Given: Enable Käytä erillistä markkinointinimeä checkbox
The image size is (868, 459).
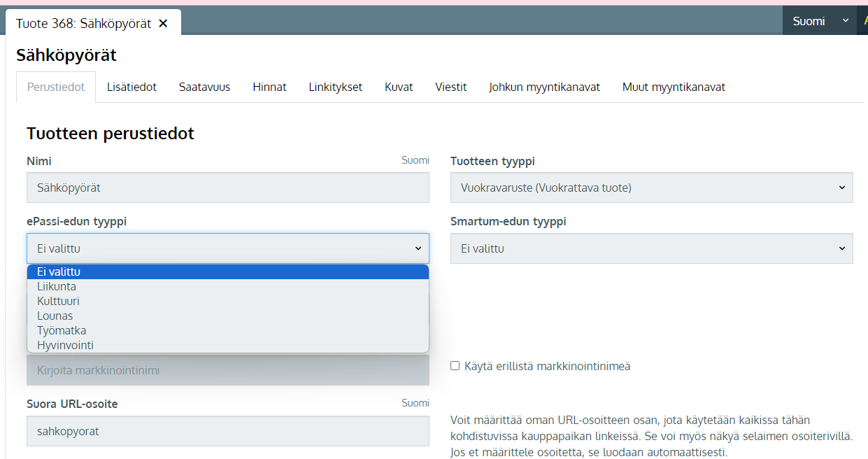Looking at the screenshot, I should point(455,366).
